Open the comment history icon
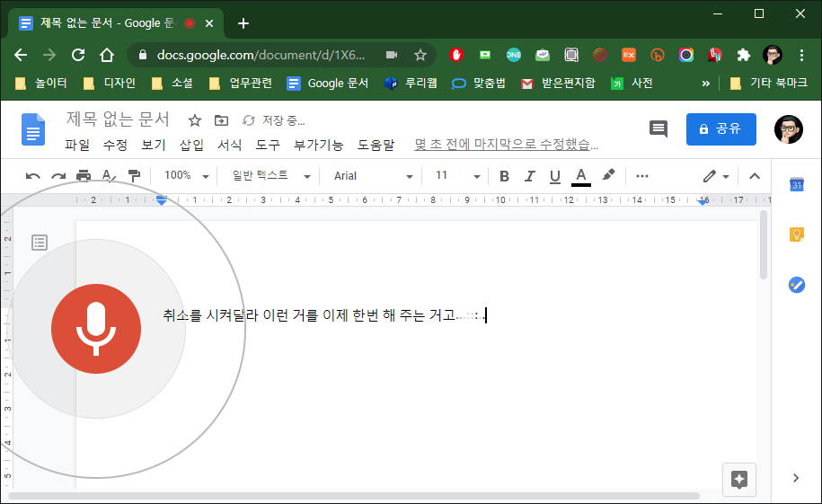822x504 pixels. click(658, 129)
